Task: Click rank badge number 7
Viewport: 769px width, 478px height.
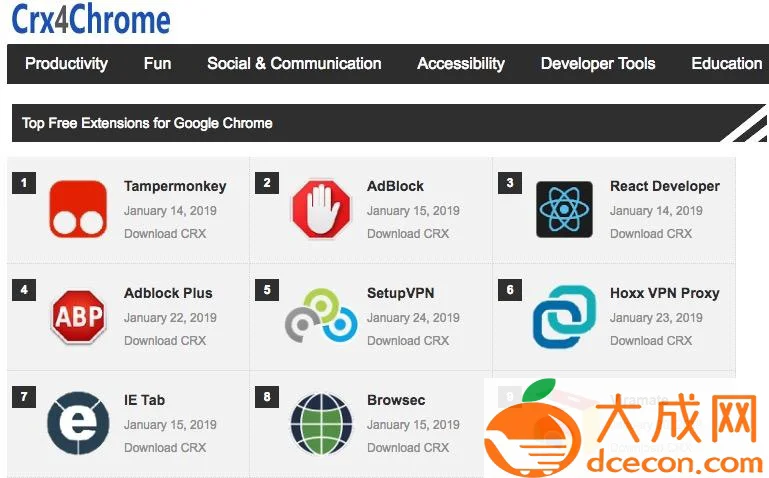Action: pos(24,397)
